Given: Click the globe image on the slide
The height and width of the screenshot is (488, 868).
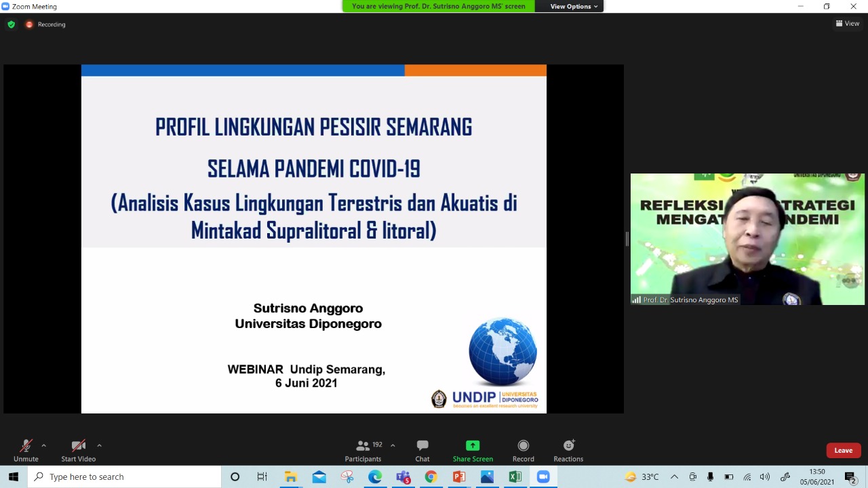Looking at the screenshot, I should [x=502, y=352].
